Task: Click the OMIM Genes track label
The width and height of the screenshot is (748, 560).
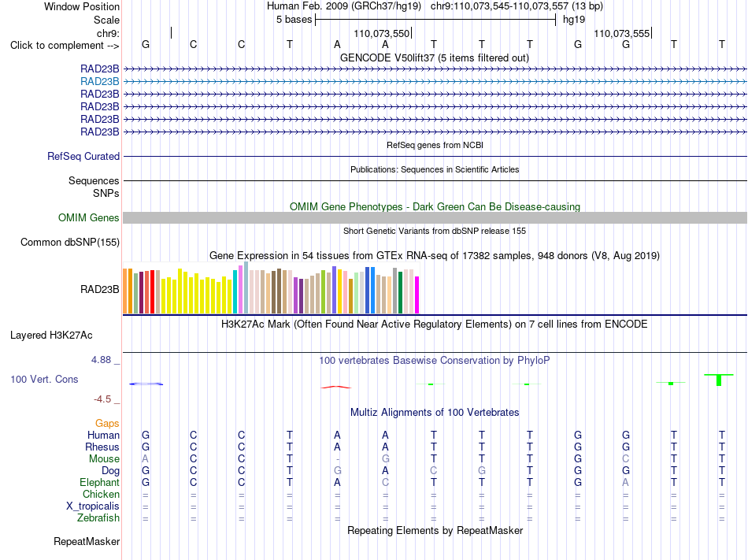Action: coord(89,218)
